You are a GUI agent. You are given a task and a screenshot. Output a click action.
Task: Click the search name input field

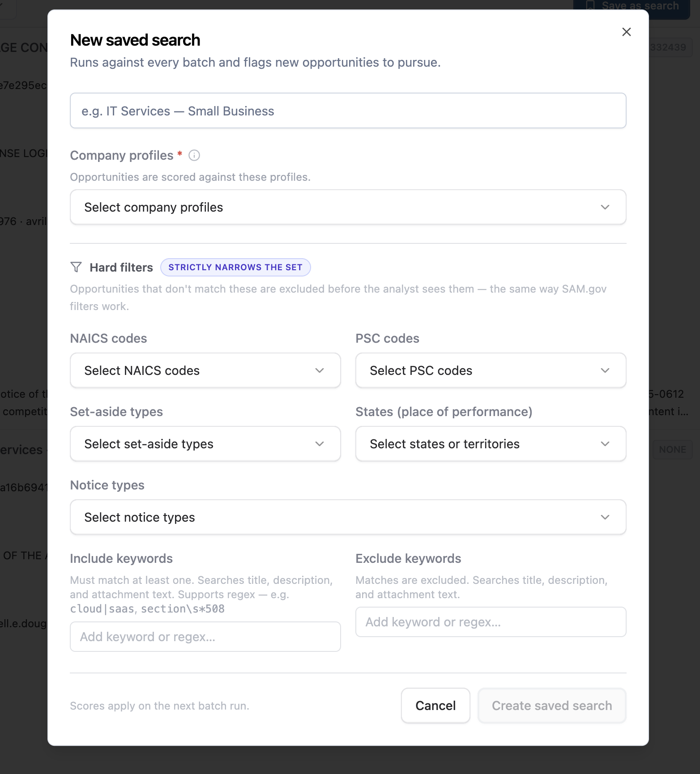click(x=348, y=111)
